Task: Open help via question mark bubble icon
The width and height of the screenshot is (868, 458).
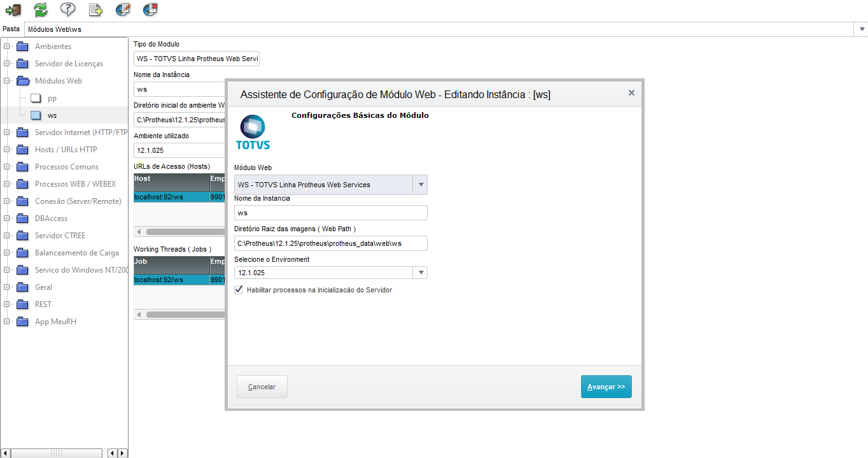Action: click(x=68, y=10)
